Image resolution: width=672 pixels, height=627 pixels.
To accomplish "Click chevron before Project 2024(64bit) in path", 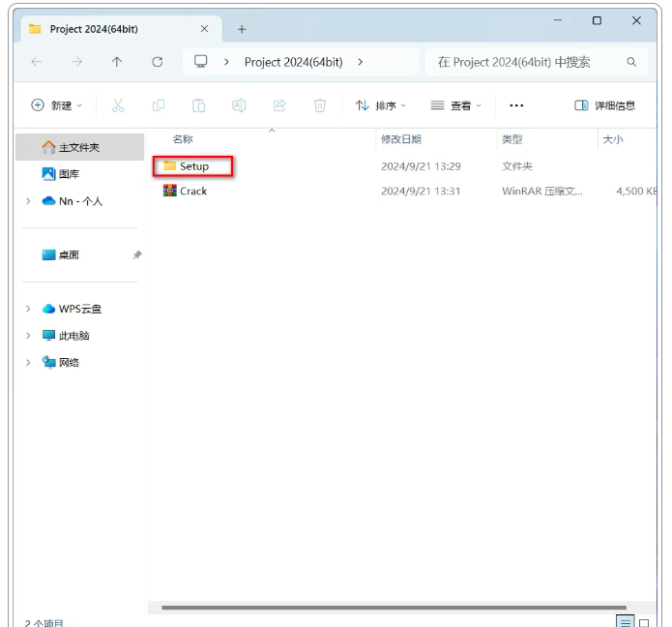I will [226, 62].
